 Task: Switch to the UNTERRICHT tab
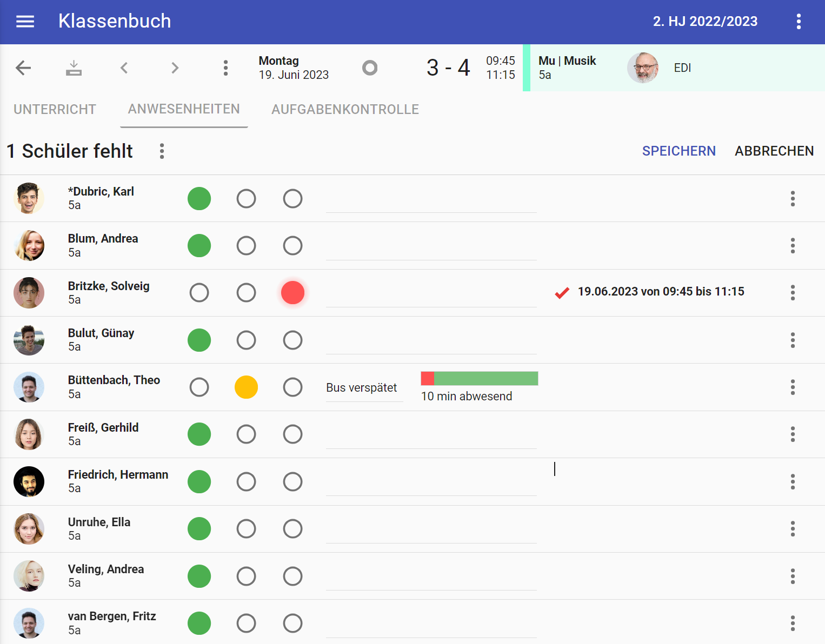tap(55, 110)
